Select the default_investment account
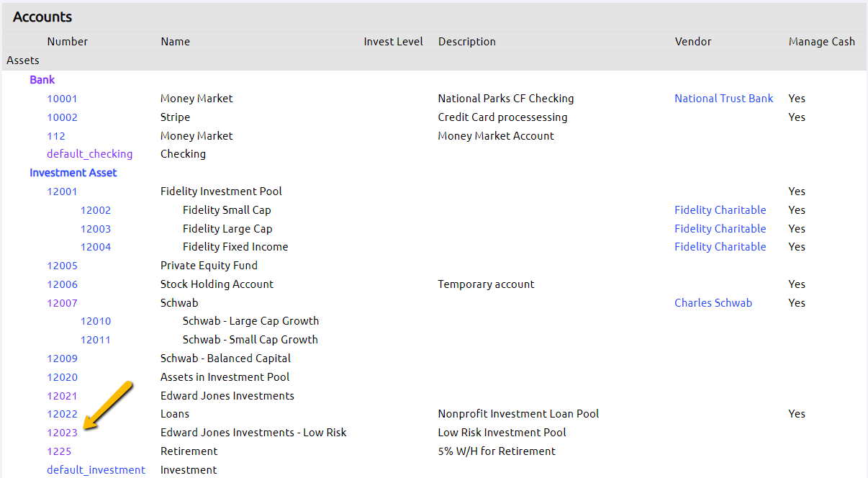This screenshot has height=478, width=868. [96, 469]
